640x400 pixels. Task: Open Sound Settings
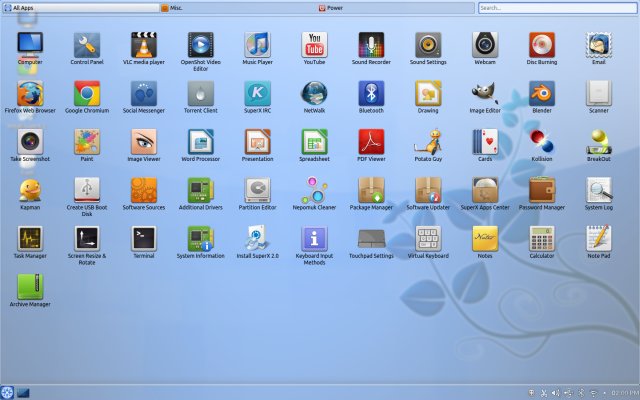428,45
